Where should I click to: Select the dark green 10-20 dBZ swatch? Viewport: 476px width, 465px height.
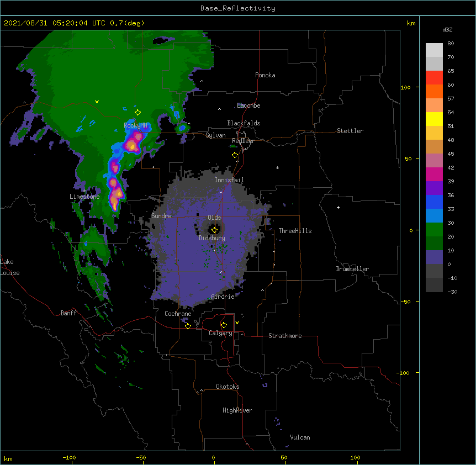434,244
